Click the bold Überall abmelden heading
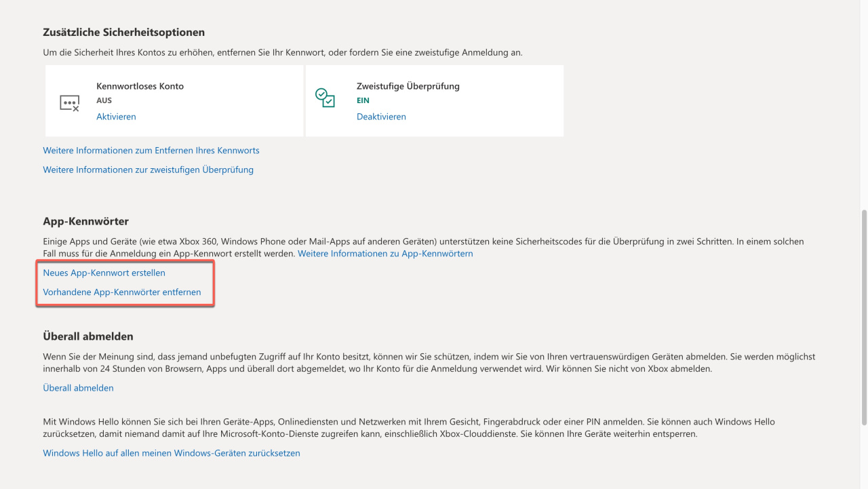Viewport: 868px width, 489px height. 88,336
